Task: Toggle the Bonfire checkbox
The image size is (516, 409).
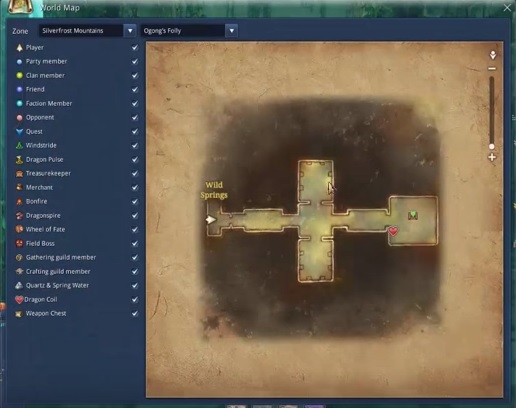Action: click(135, 202)
